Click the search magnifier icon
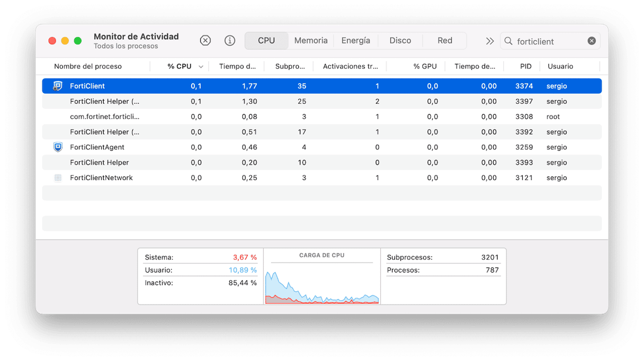Image resolution: width=644 pixels, height=361 pixels. (x=508, y=41)
